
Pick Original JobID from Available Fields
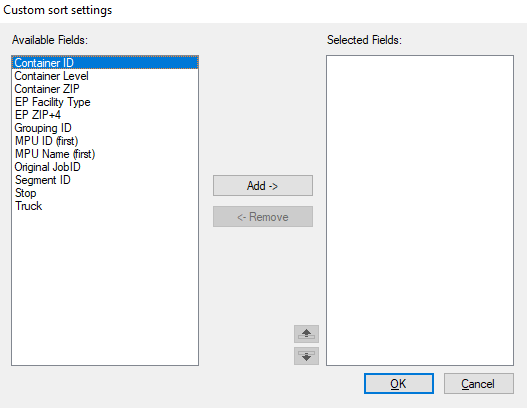[x=105, y=167]
